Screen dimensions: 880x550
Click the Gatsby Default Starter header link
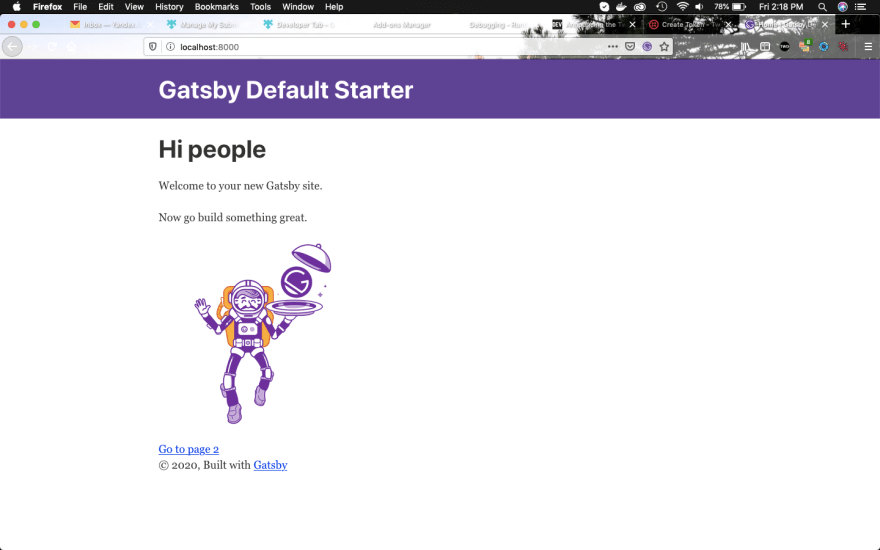[x=286, y=90]
